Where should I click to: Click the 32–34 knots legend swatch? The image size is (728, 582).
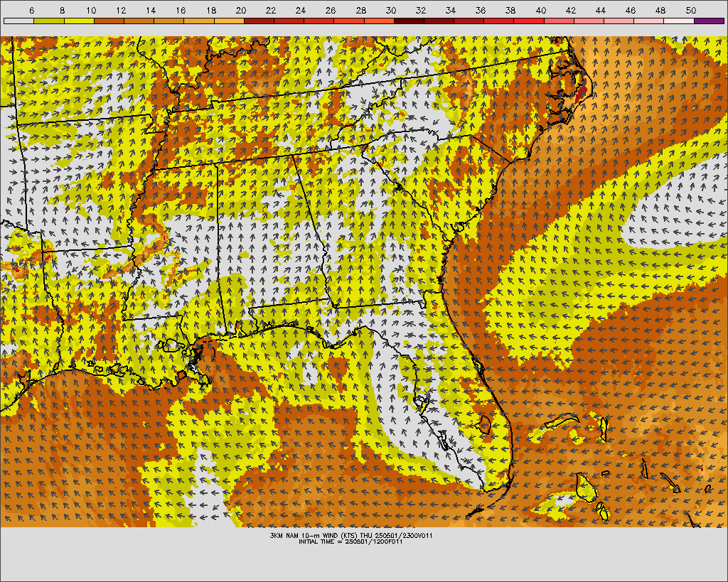(x=439, y=21)
